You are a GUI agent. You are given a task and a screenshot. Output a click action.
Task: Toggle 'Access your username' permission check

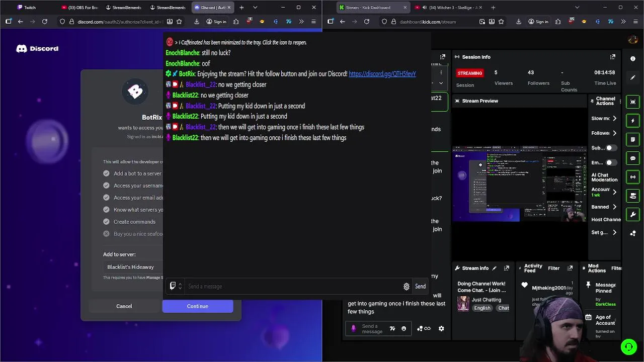(106, 186)
